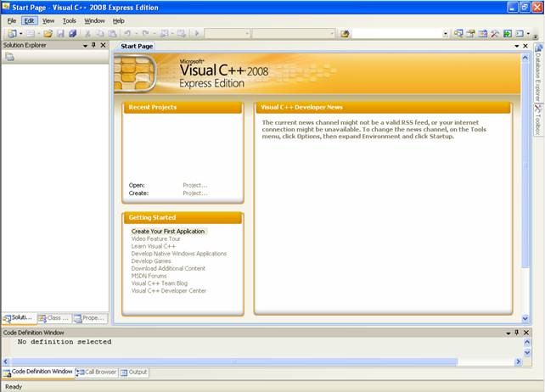Open the toolbar options overflow arrow
Image resolution: width=545 pixels, height=392 pixels.
[536, 36]
